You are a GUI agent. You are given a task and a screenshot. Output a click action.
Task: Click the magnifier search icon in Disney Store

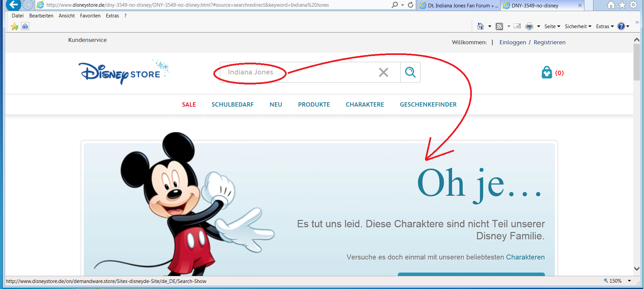pyautogui.click(x=410, y=72)
